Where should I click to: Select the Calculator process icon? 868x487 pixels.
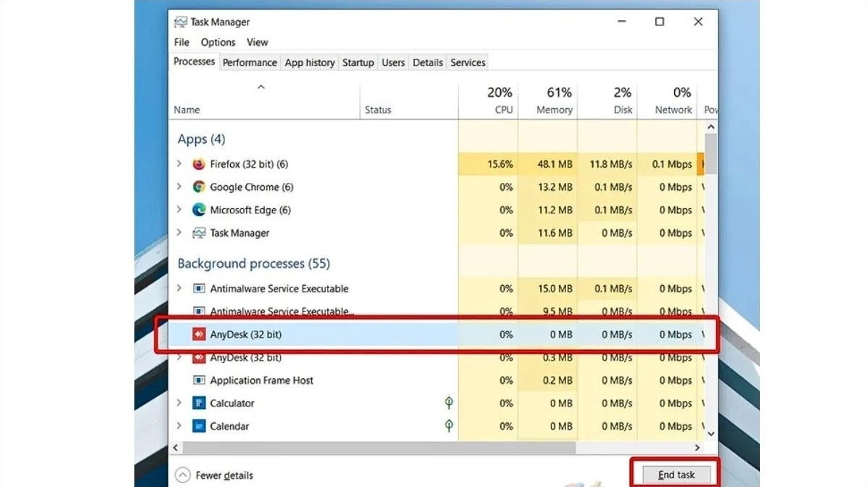[x=198, y=403]
